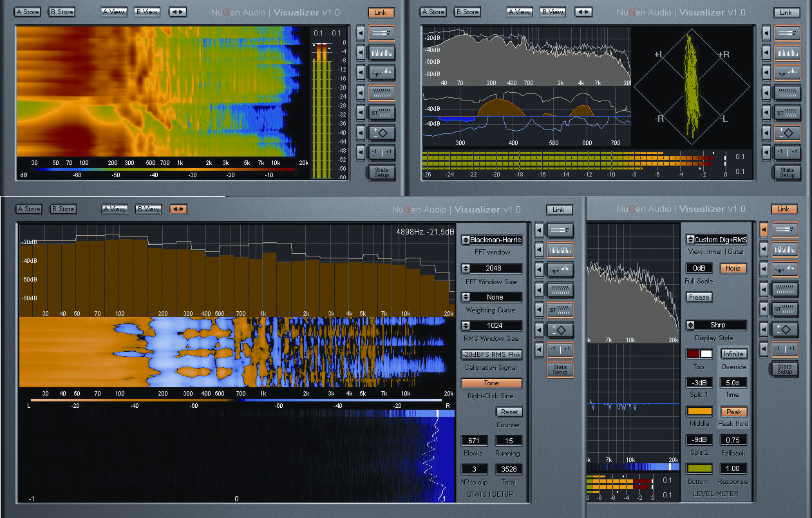812x518 pixels.
Task: Pick the Middle meter orange swatch
Action: tap(699, 411)
